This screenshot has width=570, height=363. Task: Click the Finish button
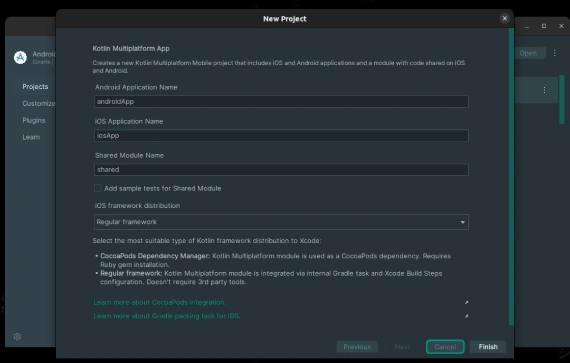coord(488,347)
